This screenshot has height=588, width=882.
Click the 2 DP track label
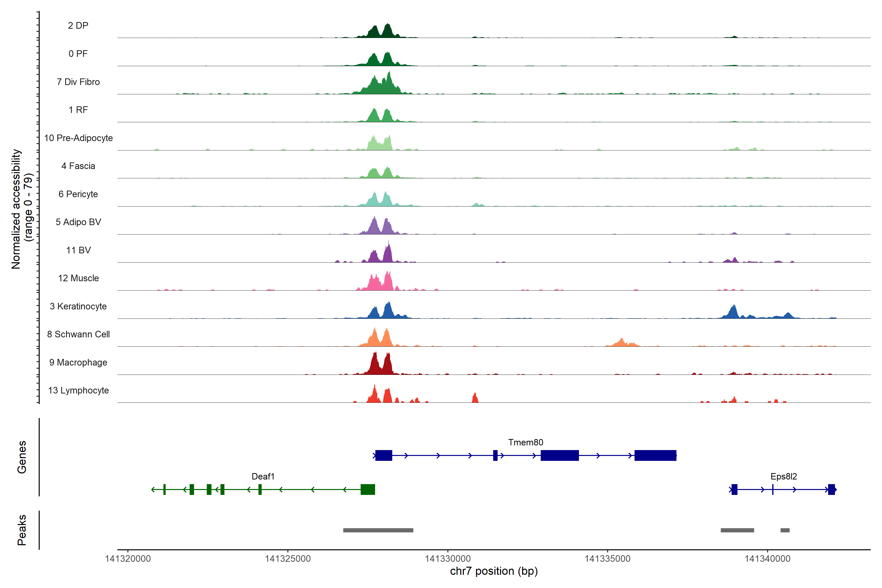click(78, 25)
